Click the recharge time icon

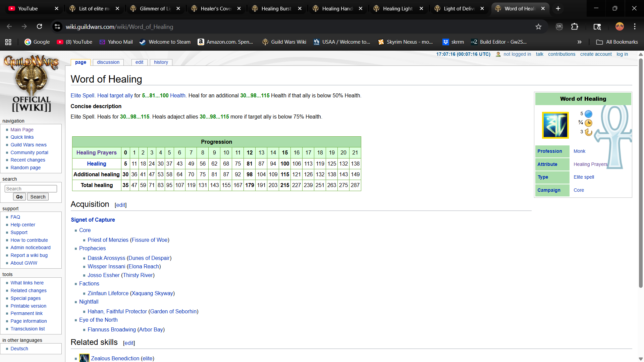pos(588,132)
